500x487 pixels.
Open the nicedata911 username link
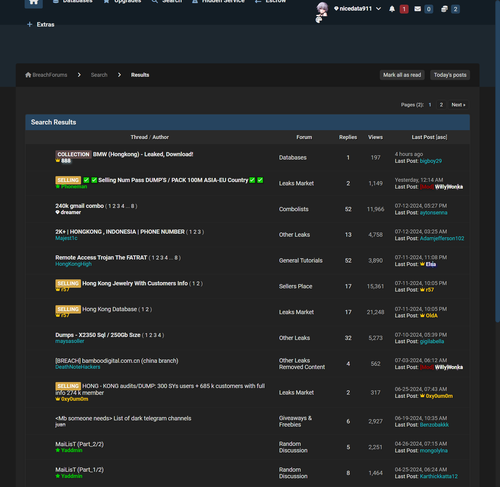point(355,9)
